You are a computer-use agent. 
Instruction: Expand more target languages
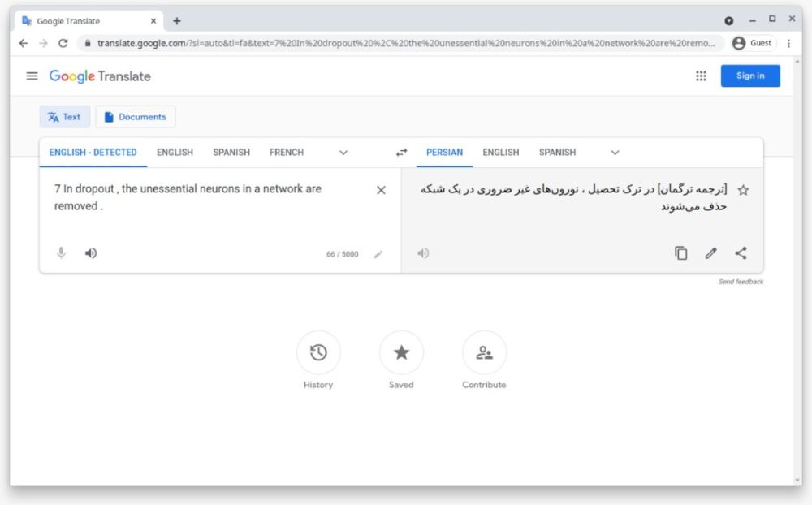click(x=615, y=153)
